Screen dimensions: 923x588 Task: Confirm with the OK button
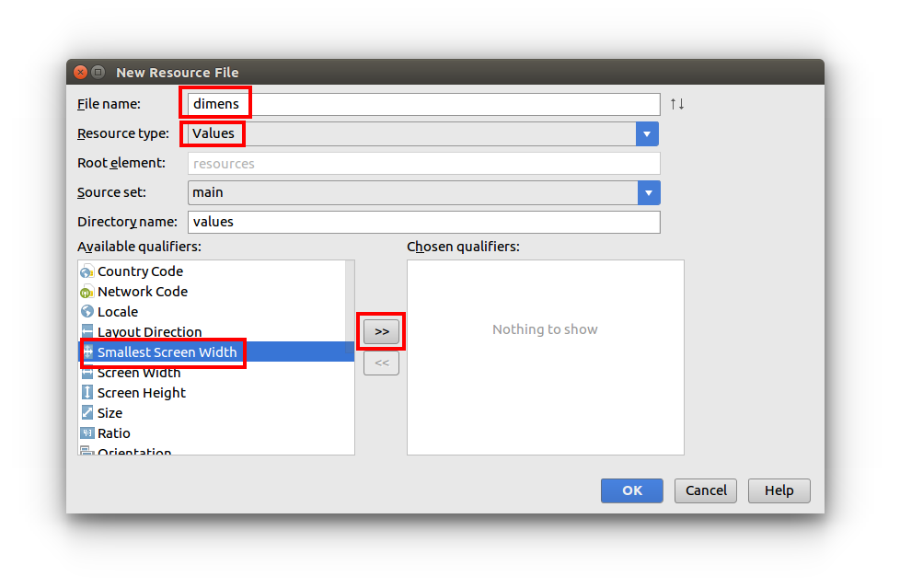[x=631, y=490]
